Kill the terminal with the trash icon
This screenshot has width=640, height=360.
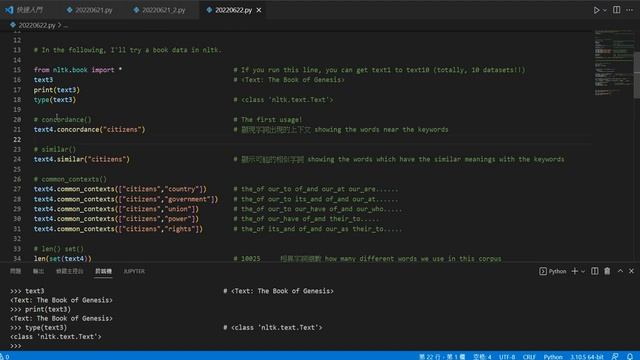coord(607,271)
